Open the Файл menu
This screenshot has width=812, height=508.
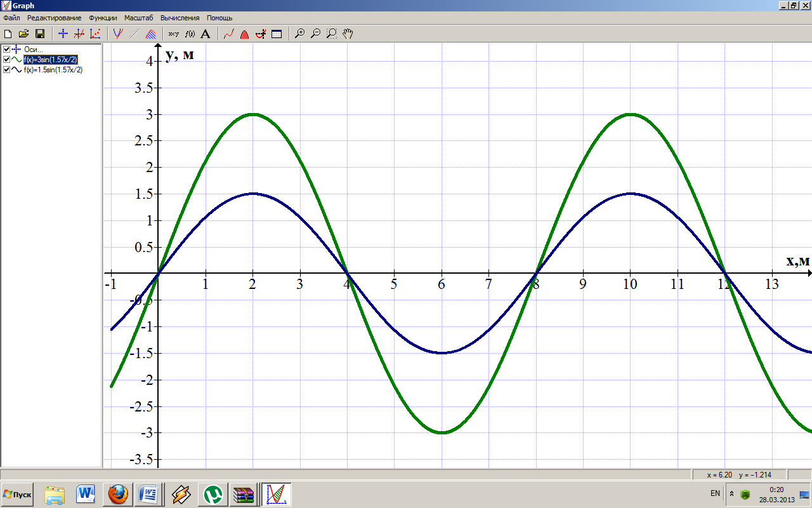tap(11, 18)
